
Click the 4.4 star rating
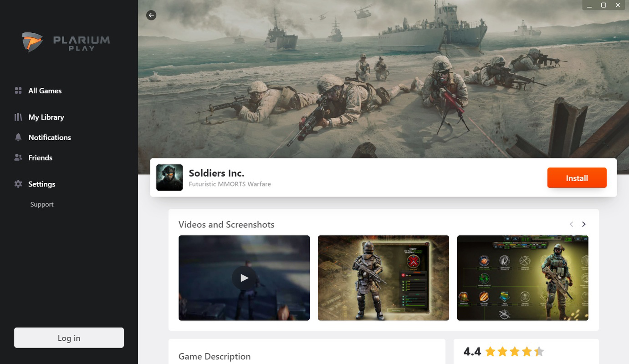[x=504, y=351]
